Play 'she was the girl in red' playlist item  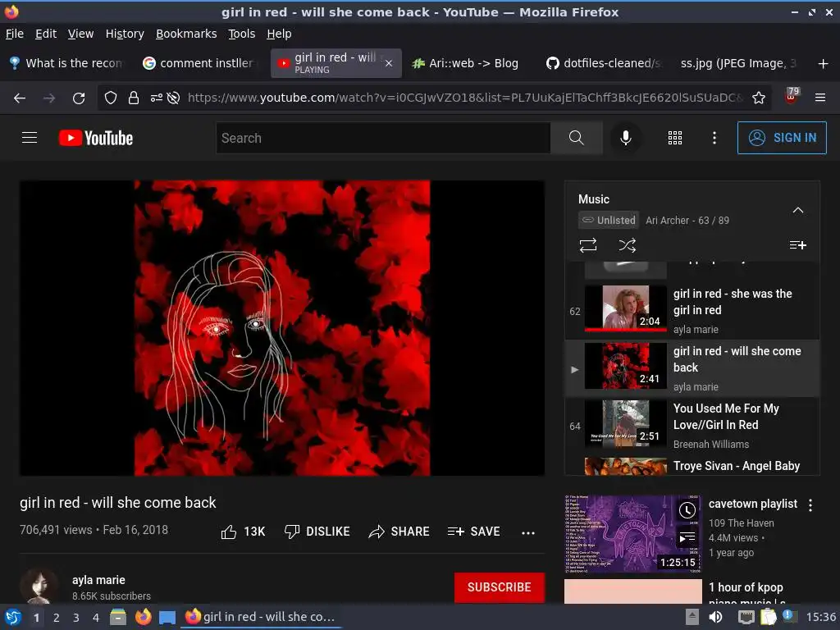tap(692, 311)
